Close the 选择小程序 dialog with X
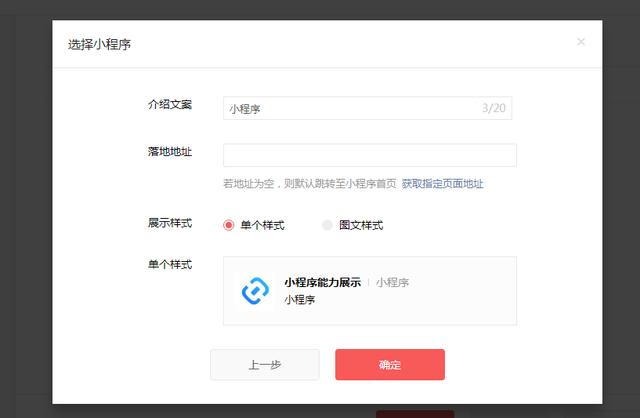 pos(581,42)
